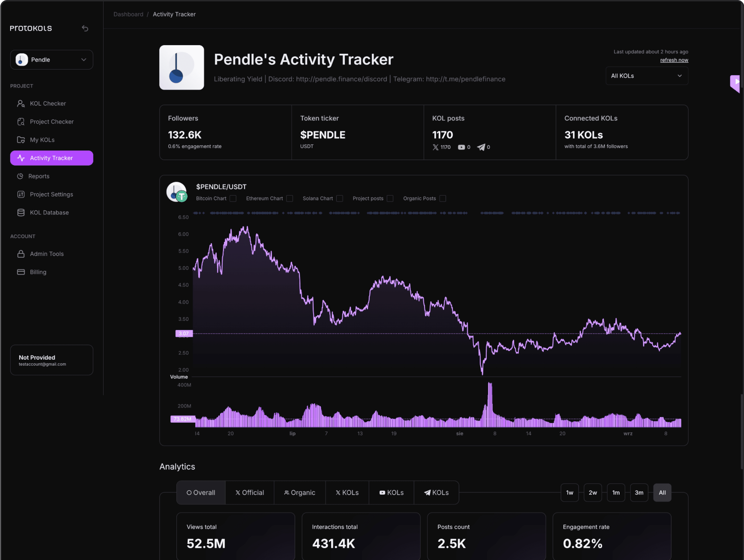Screen dimensions: 744x560
Task: Click the Engagement rate card
Action: click(612, 536)
